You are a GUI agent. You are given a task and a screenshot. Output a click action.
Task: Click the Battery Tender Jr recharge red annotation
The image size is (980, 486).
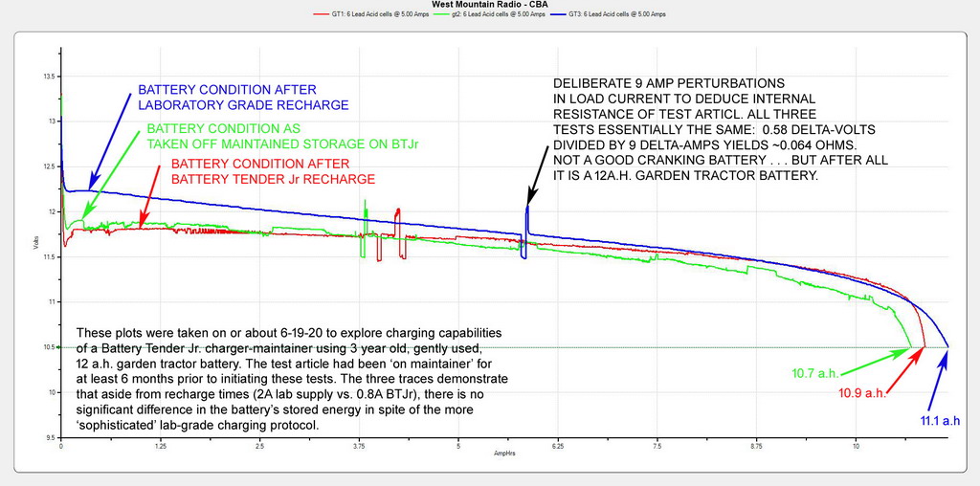tap(272, 171)
